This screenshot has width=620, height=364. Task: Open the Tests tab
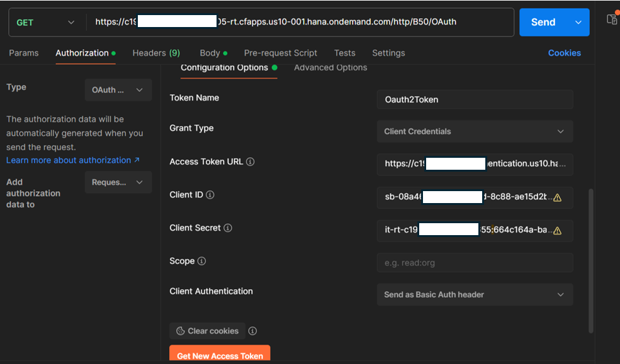[344, 53]
